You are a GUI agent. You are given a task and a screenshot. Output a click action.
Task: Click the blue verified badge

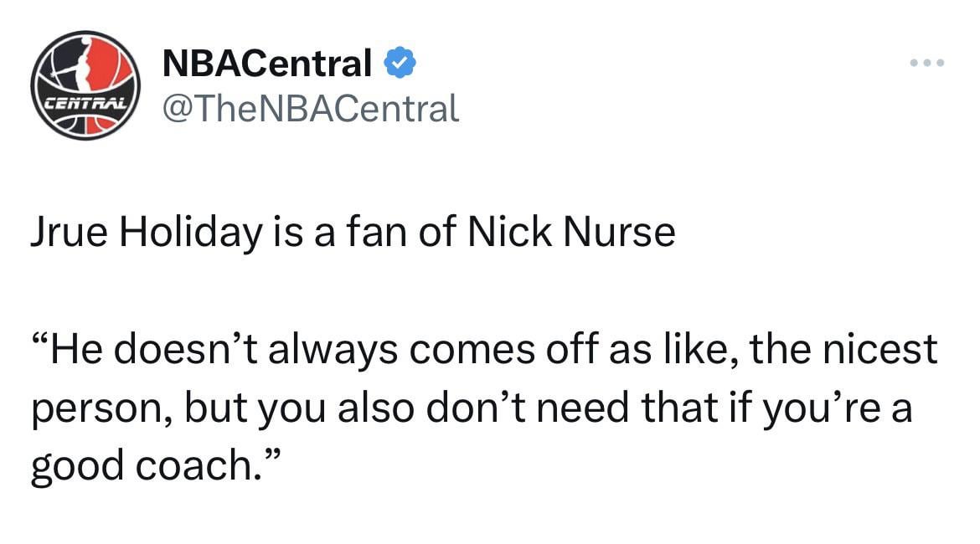click(x=400, y=64)
